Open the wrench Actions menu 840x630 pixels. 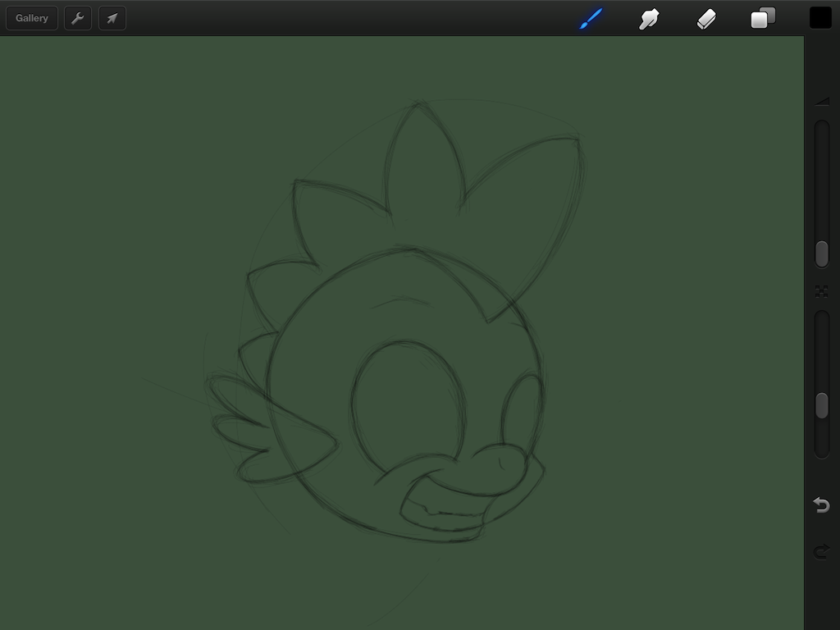78,18
